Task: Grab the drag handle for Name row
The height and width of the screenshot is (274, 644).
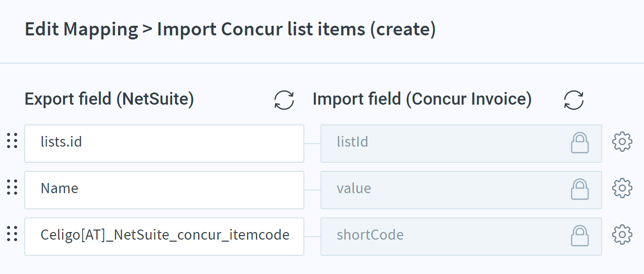Action: [12, 188]
